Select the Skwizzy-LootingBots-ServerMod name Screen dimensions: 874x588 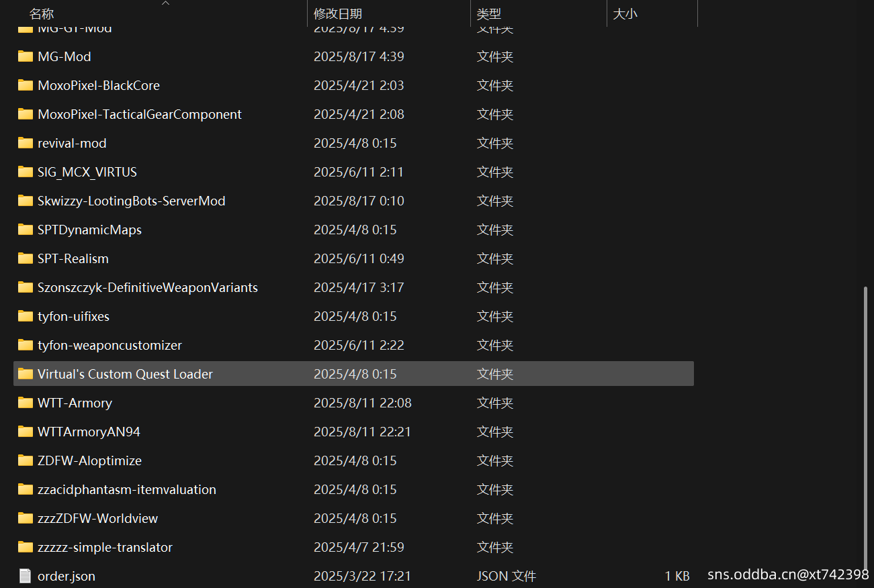pyautogui.click(x=132, y=201)
